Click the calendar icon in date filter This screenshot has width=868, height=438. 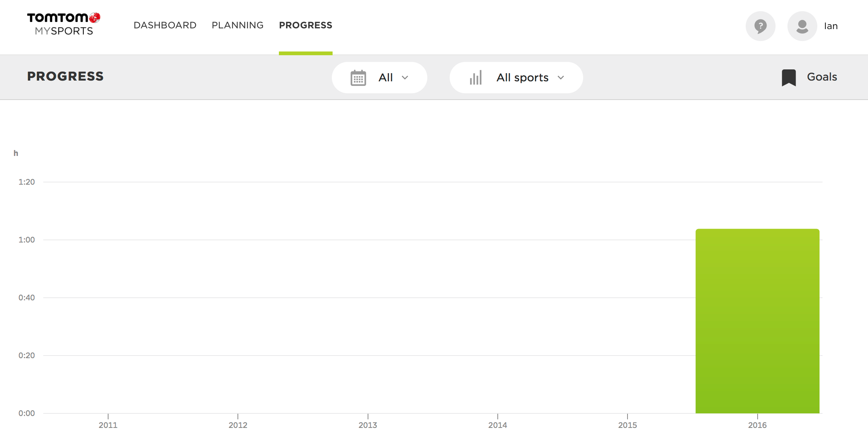click(x=358, y=78)
